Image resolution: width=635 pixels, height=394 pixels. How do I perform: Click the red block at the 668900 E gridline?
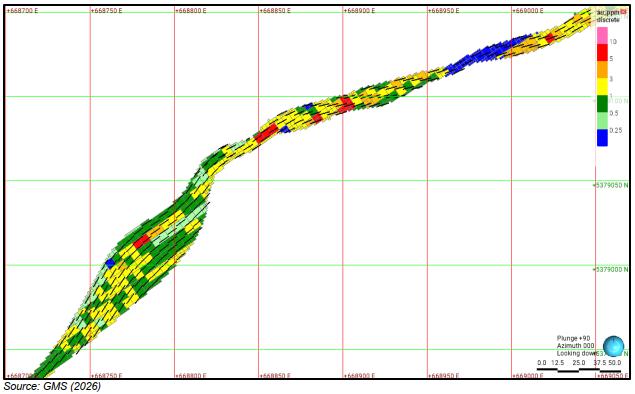[x=346, y=103]
